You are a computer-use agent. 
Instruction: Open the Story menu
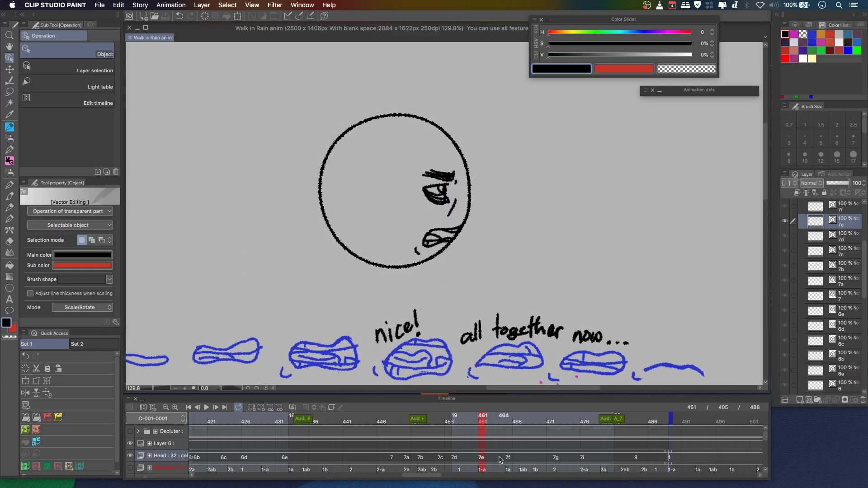tap(140, 5)
